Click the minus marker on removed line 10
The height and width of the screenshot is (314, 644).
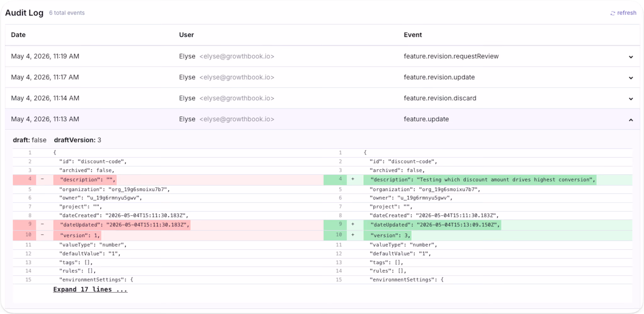click(42, 235)
